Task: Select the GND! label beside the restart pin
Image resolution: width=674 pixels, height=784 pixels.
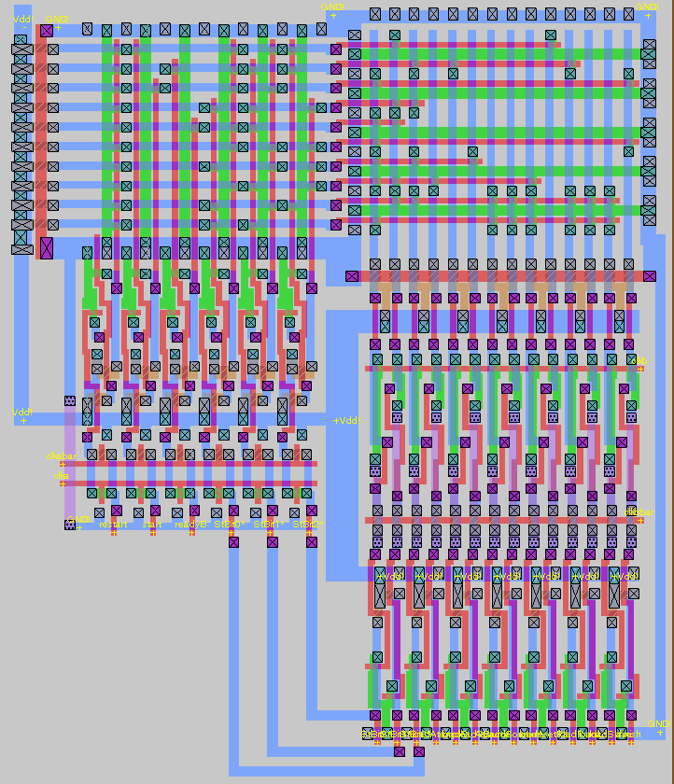Action: pyautogui.click(x=78, y=520)
